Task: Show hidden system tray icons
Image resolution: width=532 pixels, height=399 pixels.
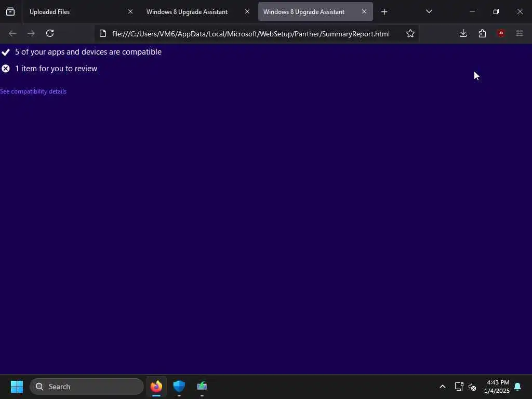Action: [x=443, y=387]
